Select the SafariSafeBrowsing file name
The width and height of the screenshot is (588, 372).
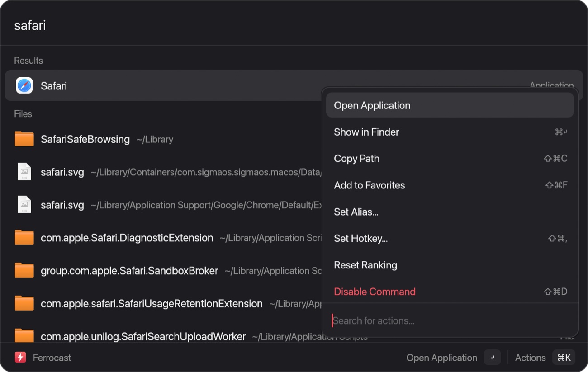point(85,139)
